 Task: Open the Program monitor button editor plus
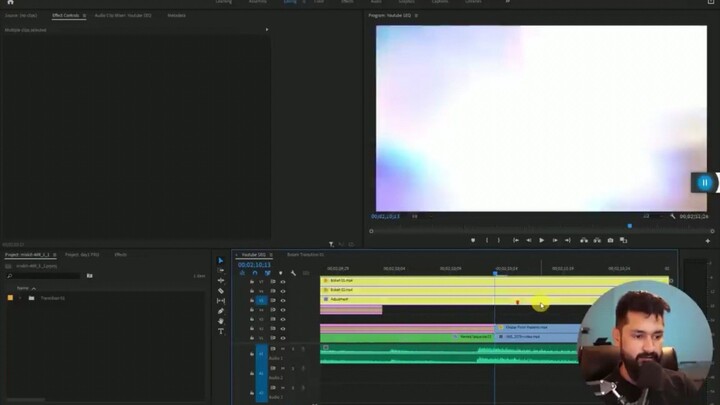[x=708, y=241]
